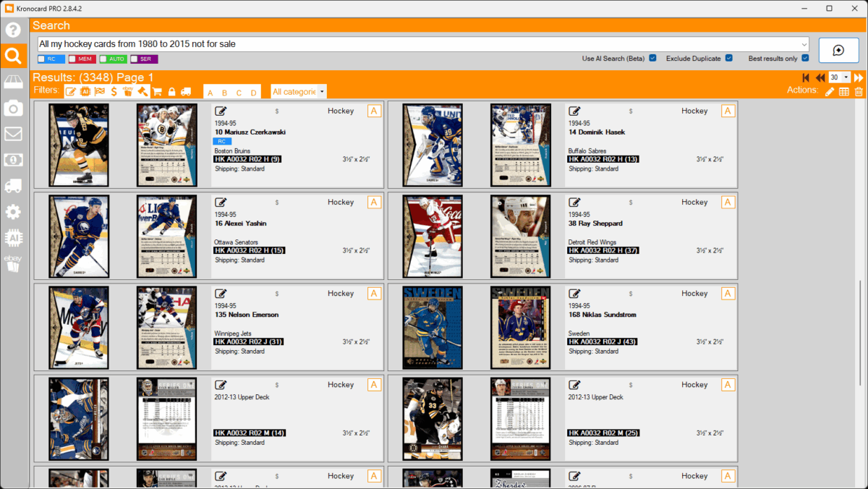
Task: Select grade filter letter B
Action: [x=224, y=93]
